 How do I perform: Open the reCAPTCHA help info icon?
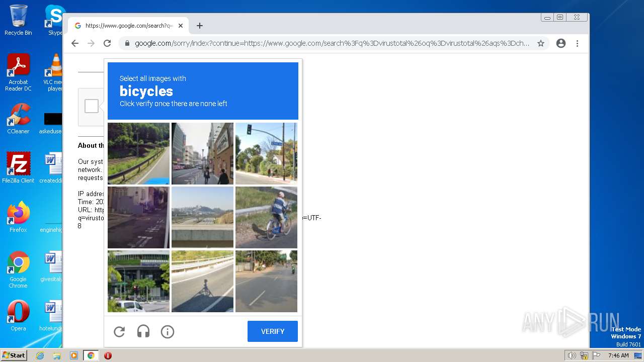(168, 332)
